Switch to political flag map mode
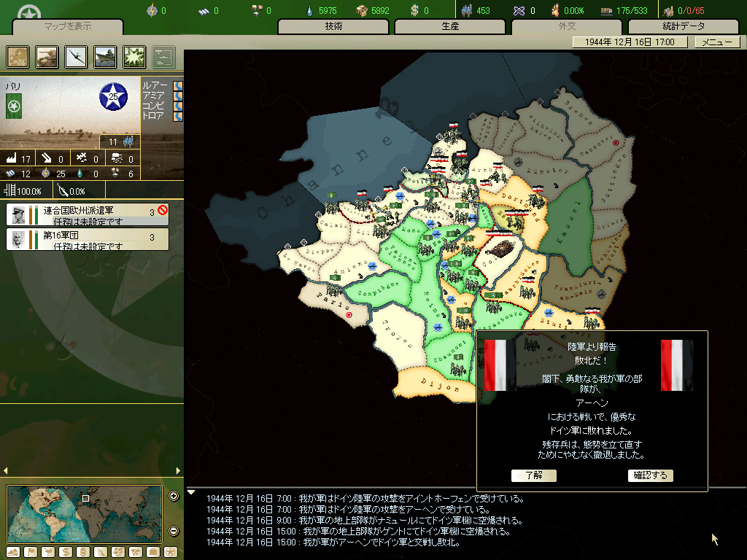 click(31, 552)
